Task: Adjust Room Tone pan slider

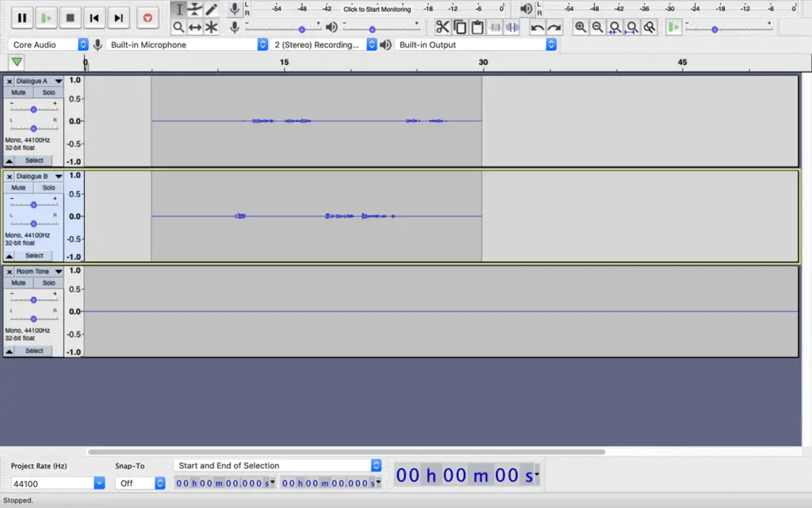Action: [x=33, y=319]
